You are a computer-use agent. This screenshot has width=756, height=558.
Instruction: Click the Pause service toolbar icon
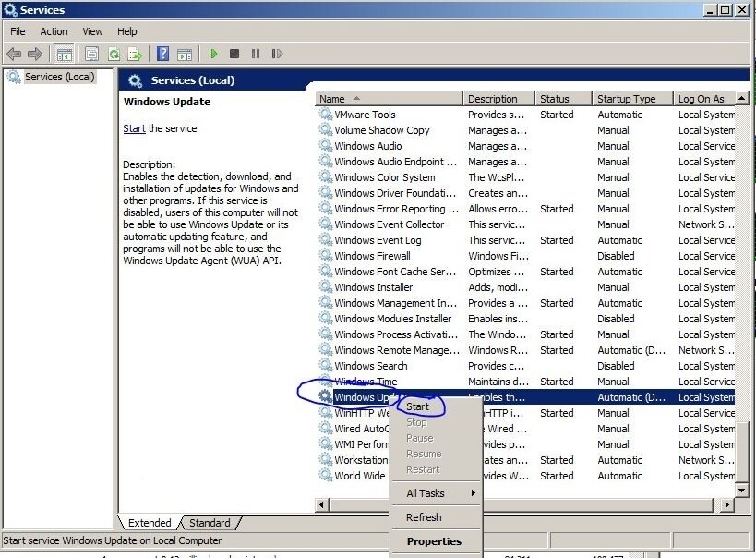click(x=255, y=54)
